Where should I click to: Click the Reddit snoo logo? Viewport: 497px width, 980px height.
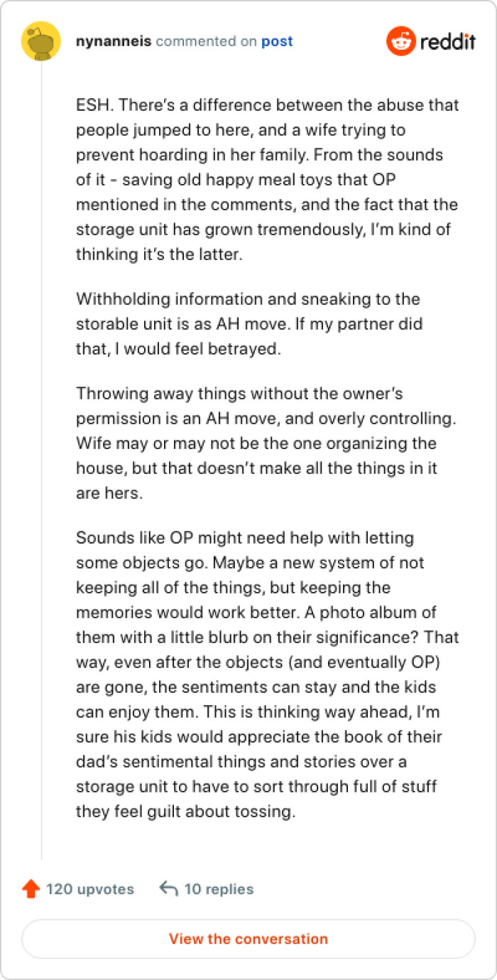tap(400, 41)
